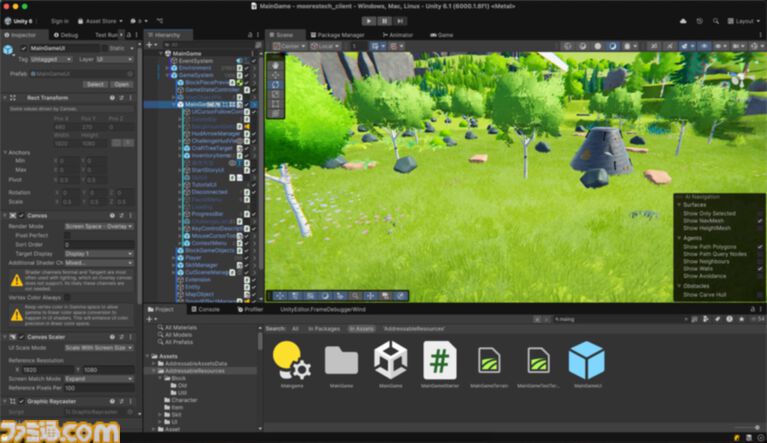Select the MainGameUI prefab cube asset

(x=586, y=359)
